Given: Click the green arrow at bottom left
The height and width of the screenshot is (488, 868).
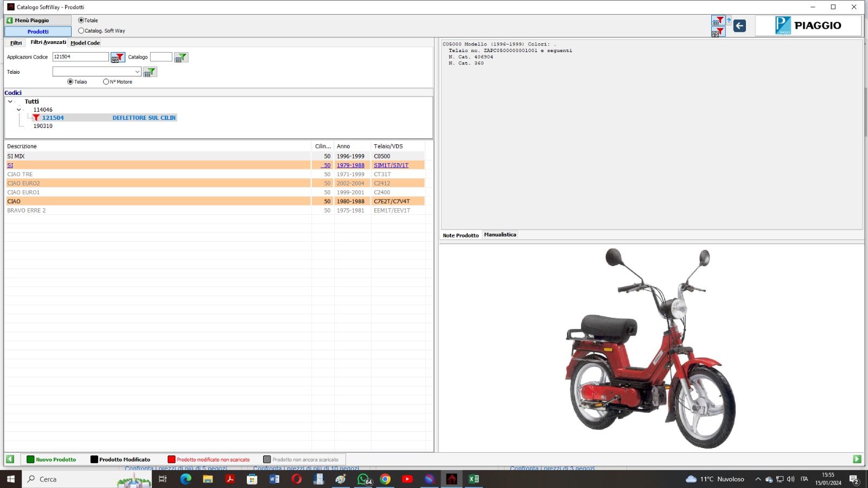Looking at the screenshot, I should coord(10,459).
